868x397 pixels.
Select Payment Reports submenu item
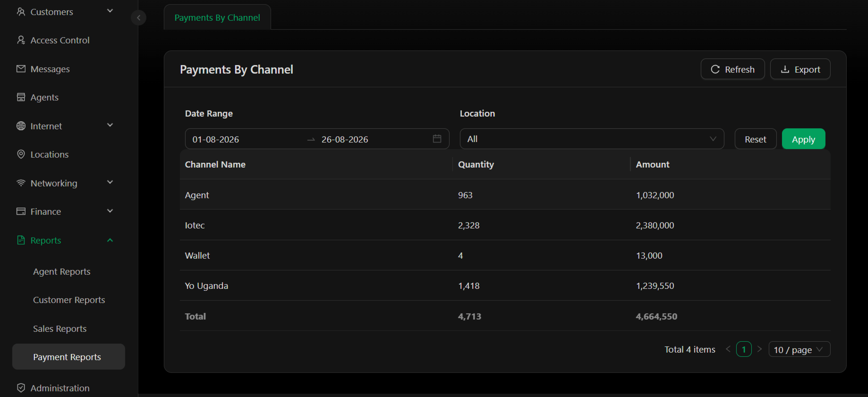click(68, 357)
